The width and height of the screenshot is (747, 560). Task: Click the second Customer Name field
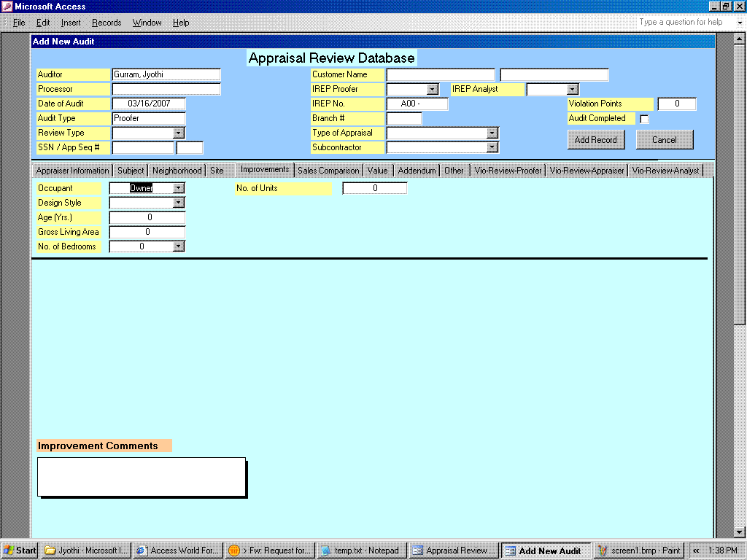tap(554, 75)
